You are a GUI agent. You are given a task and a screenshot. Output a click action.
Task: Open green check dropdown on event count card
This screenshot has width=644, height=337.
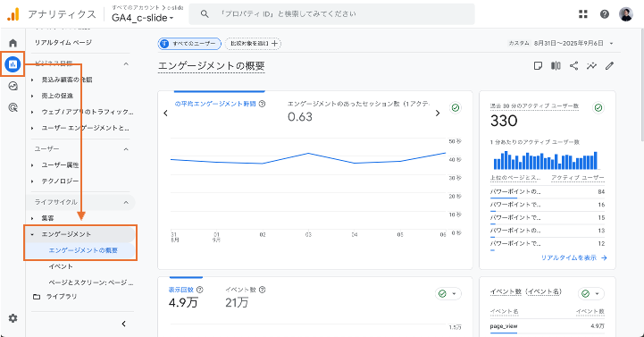(x=591, y=293)
